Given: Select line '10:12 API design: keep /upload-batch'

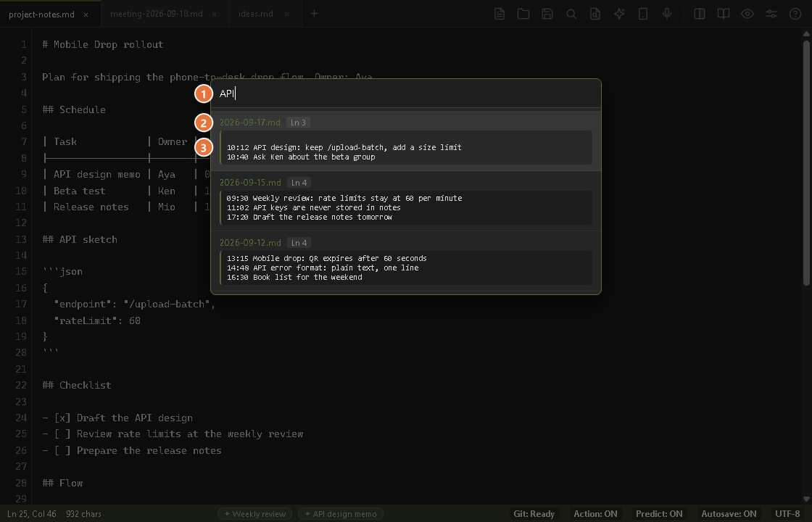Looking at the screenshot, I should point(344,148).
